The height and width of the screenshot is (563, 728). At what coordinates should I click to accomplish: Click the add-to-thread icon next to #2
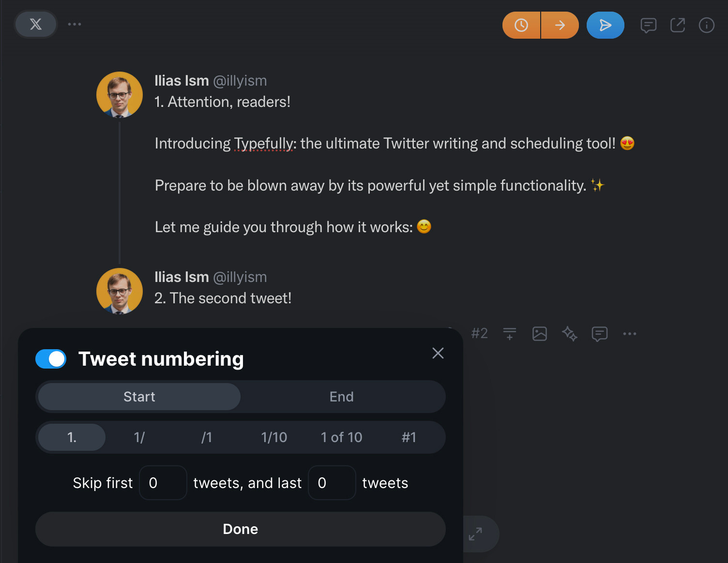pos(509,334)
